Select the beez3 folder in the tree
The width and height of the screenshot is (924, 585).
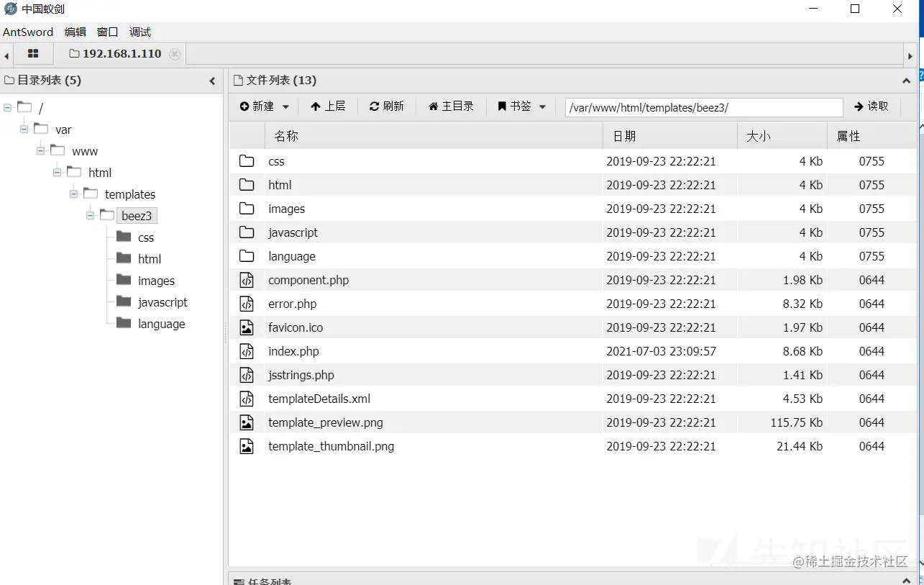(137, 216)
